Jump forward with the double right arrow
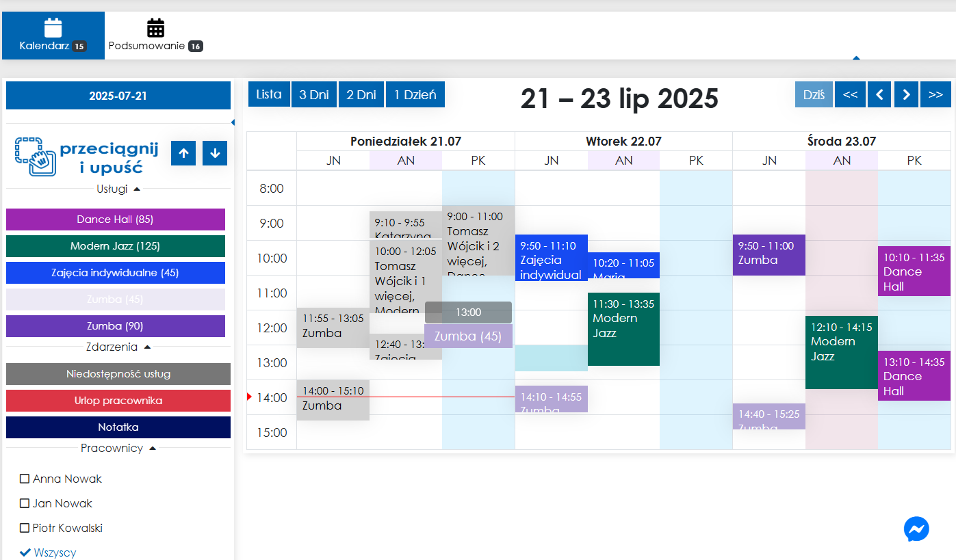956x560 pixels. [x=935, y=95]
